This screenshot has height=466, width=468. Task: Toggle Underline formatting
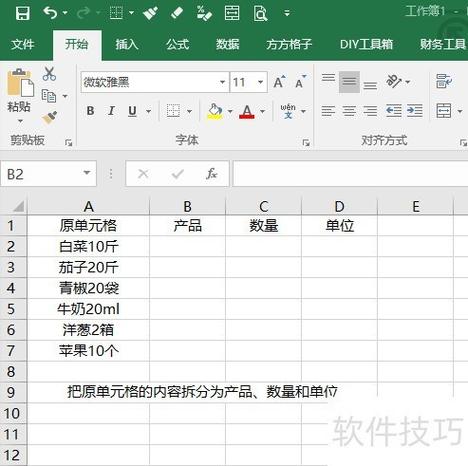click(132, 111)
